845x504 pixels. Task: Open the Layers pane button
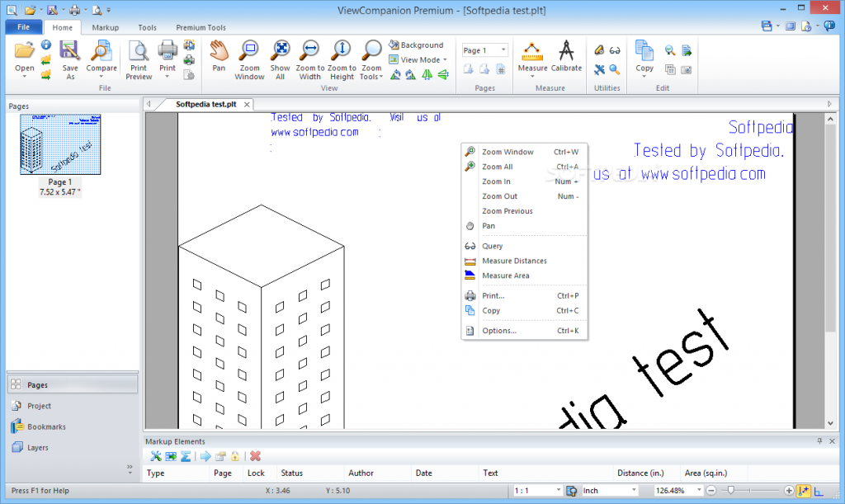38,448
